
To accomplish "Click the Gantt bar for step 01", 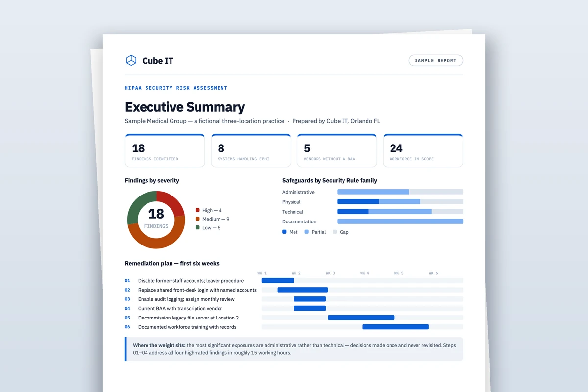I will [277, 281].
